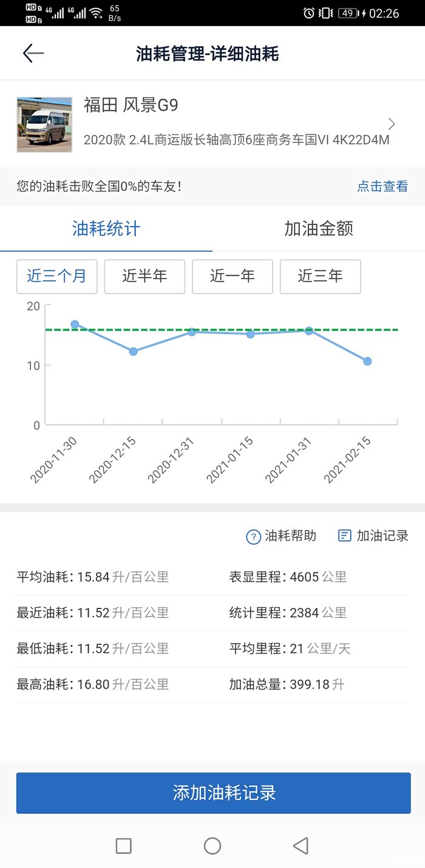
Task: Switch to the 加油金额 tab
Action: [318, 229]
